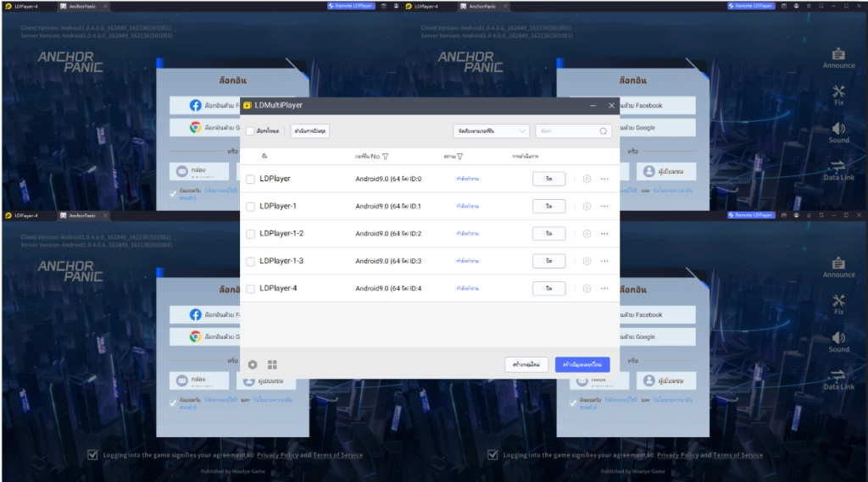Screen dimensions: 868x482
Task: Open more options for LDPlayer-1 row
Action: [x=604, y=207]
